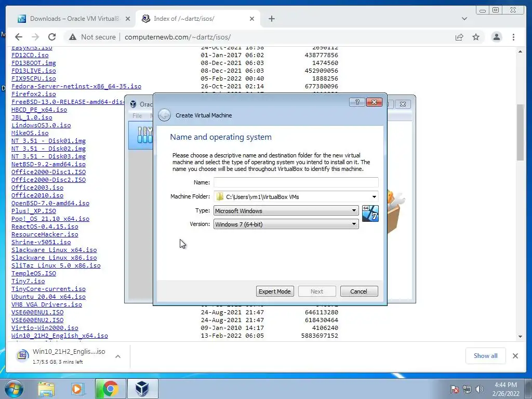Open tab search chevron in Chrome
Viewport: 532px width, 399px height.
(x=464, y=19)
